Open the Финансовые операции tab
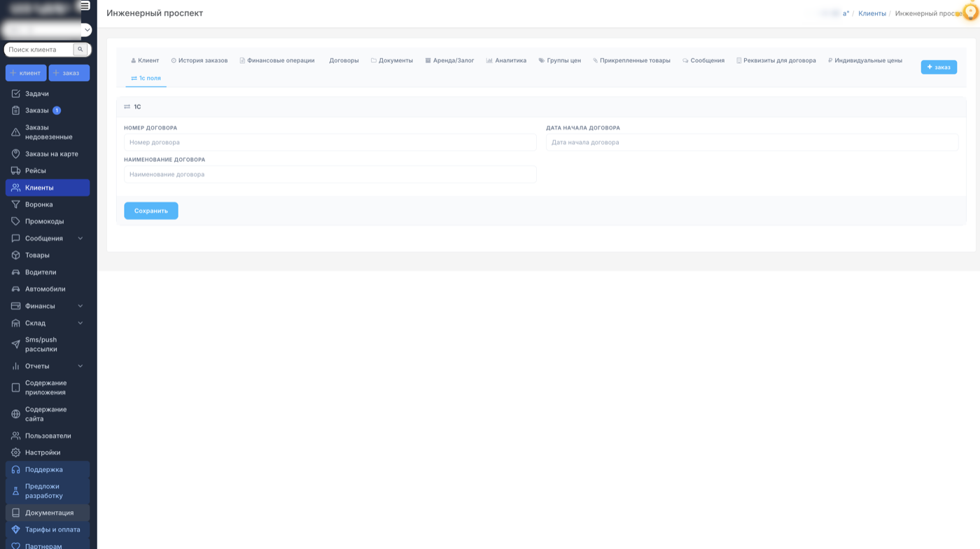 277,61
